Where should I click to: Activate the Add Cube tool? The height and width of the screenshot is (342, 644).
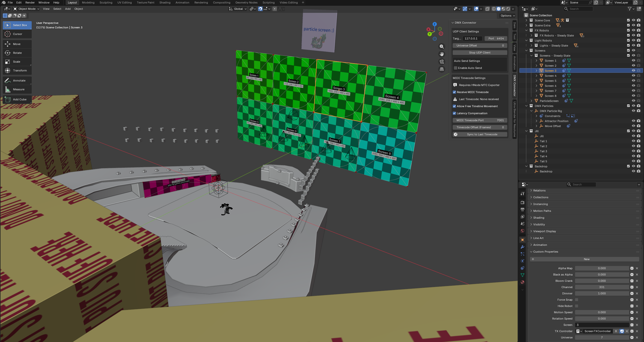17,99
